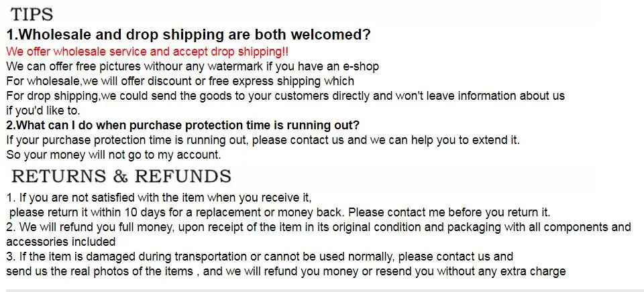This screenshot has height=292, width=644.
Task: Click the line about discount or free express shipping
Action: tap(180, 81)
